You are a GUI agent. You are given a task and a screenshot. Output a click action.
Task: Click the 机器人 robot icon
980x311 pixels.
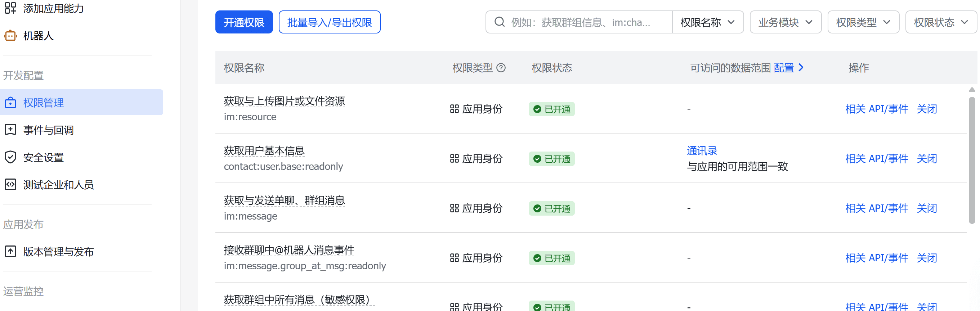pyautogui.click(x=10, y=36)
